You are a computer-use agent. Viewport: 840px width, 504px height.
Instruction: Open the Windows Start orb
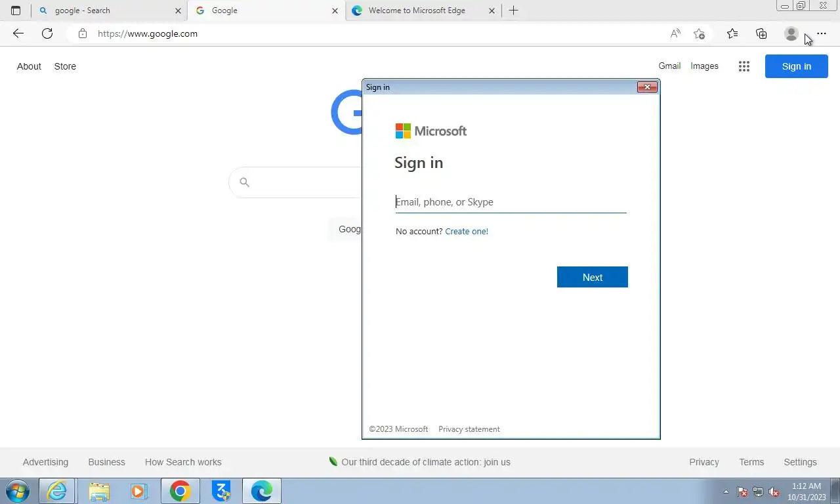(18, 491)
